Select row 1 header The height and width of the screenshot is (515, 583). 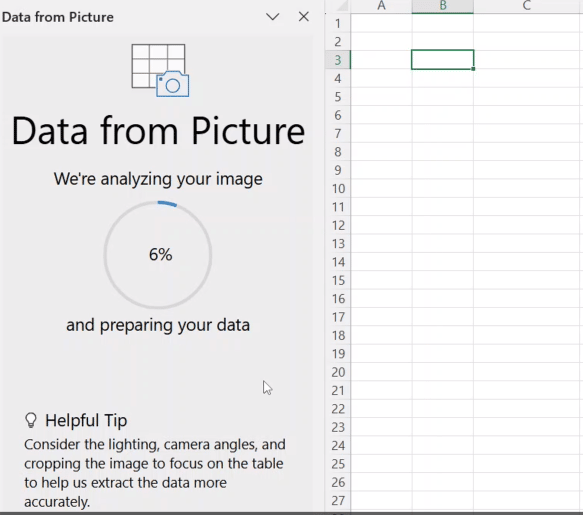[x=338, y=23]
